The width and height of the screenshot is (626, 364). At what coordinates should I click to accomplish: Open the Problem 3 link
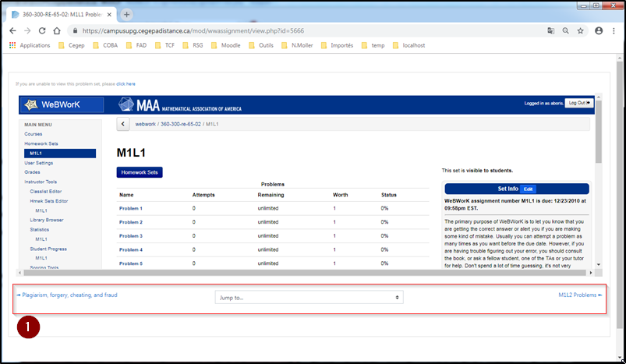click(x=130, y=235)
